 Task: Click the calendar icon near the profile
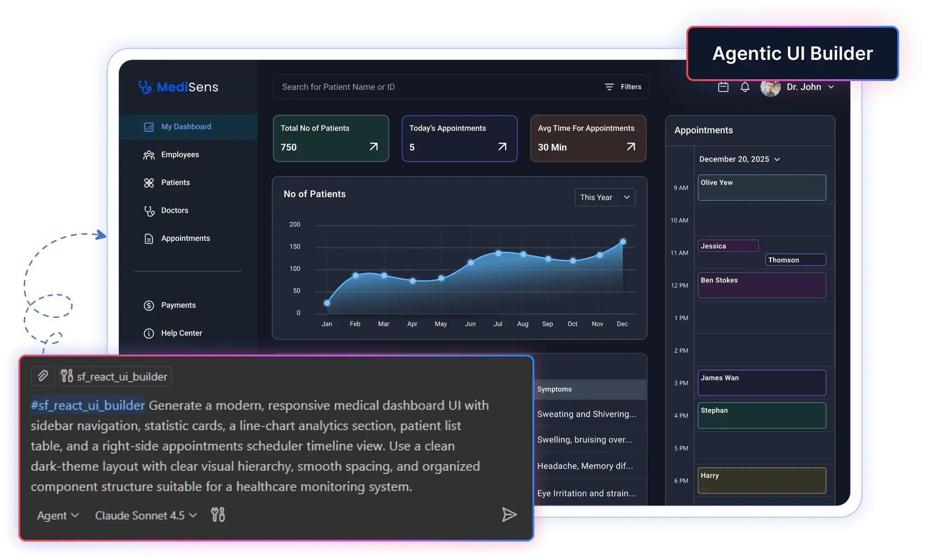pyautogui.click(x=723, y=87)
